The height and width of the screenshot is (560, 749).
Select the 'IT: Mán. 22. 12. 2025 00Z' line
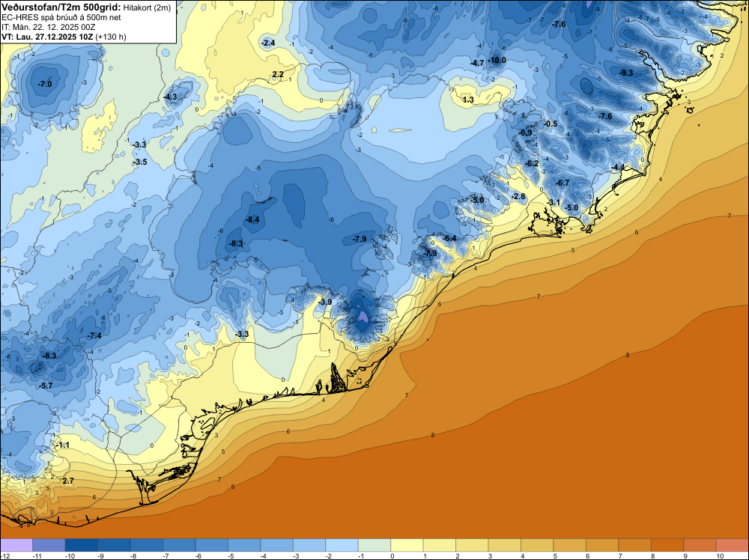point(48,27)
